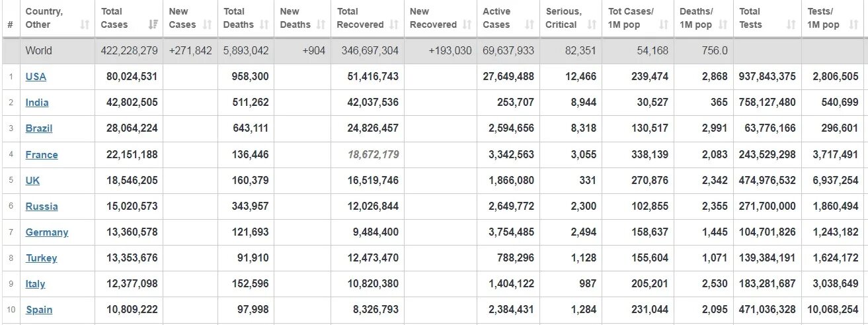Image resolution: width=868 pixels, height=325 pixels.
Task: Open the Brazil country link
Action: (39, 128)
